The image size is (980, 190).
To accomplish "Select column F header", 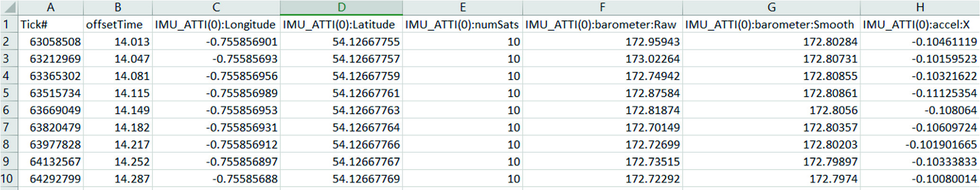I will pyautogui.click(x=602, y=8).
